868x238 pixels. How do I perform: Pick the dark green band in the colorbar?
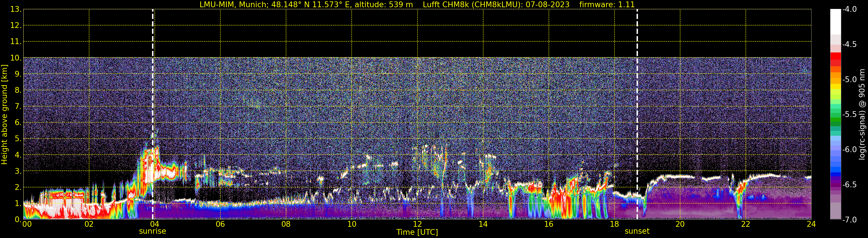836,124
